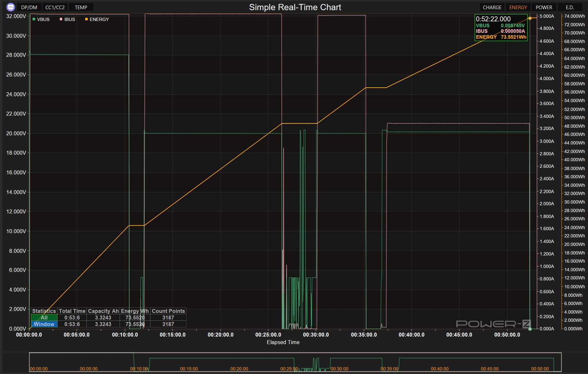Switch to the POWER view
This screenshot has height=374, width=588.
544,7
